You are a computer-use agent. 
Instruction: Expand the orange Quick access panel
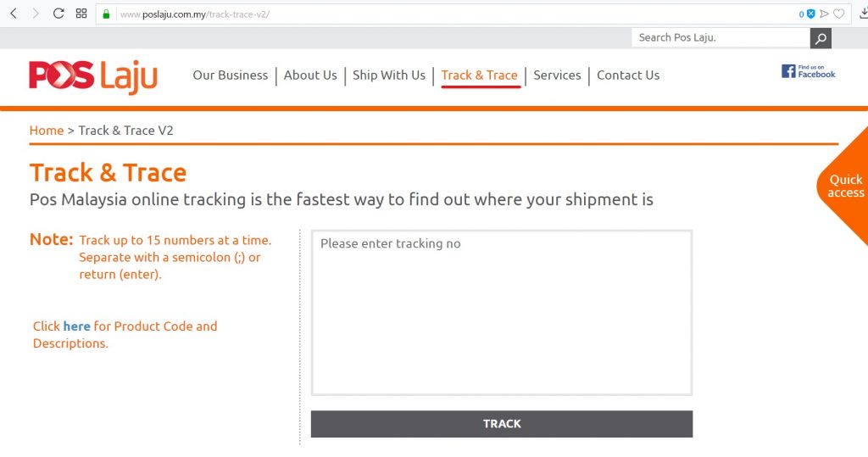click(x=845, y=187)
